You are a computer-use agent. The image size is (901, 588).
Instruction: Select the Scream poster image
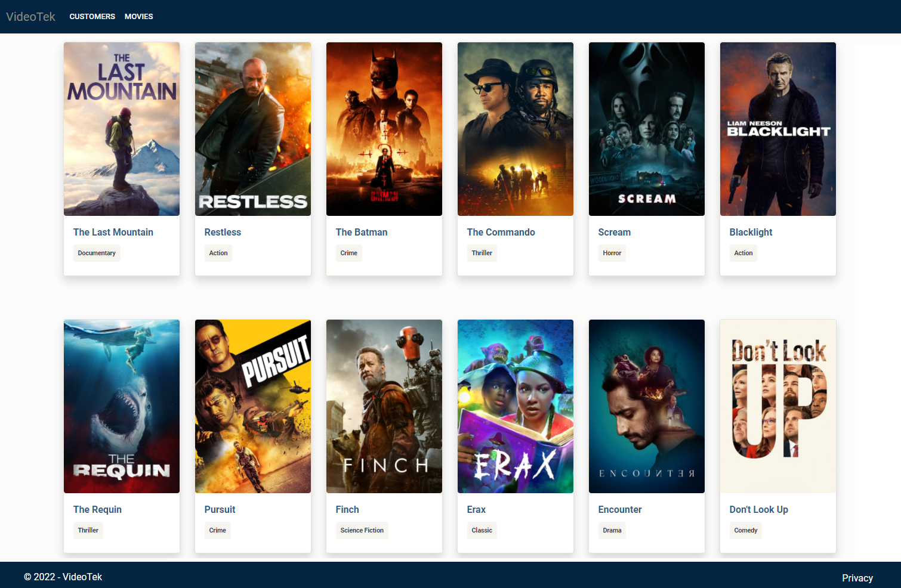point(647,129)
